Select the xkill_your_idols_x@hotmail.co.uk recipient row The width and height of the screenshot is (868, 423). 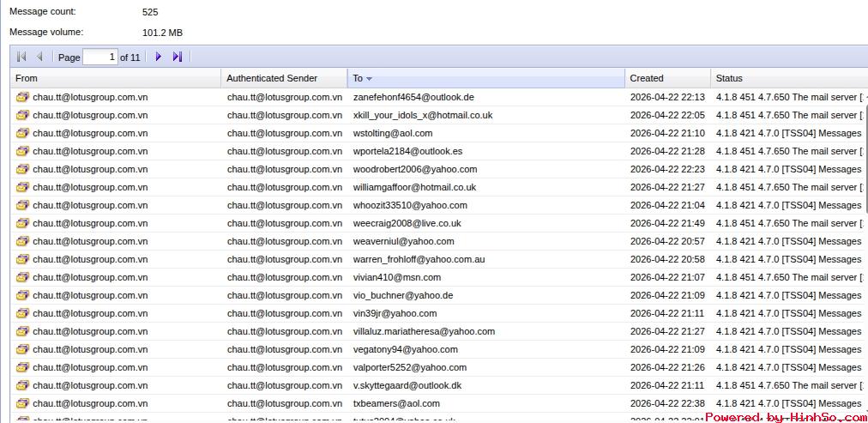(422, 115)
